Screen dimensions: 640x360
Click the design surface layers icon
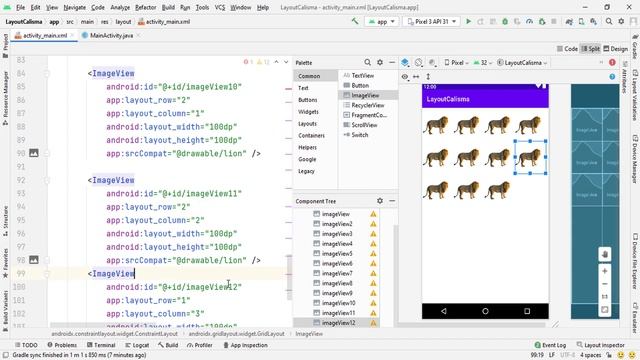[x=405, y=62]
